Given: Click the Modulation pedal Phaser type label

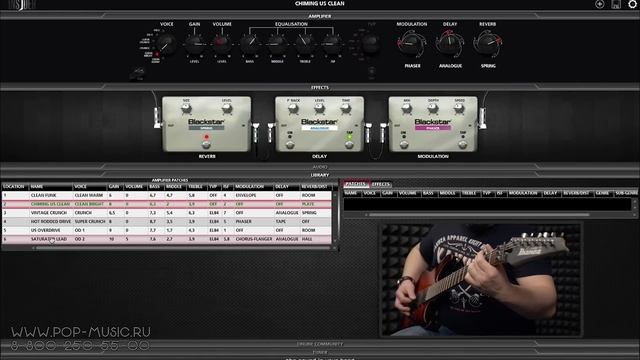Looking at the screenshot, I should pos(433,128).
